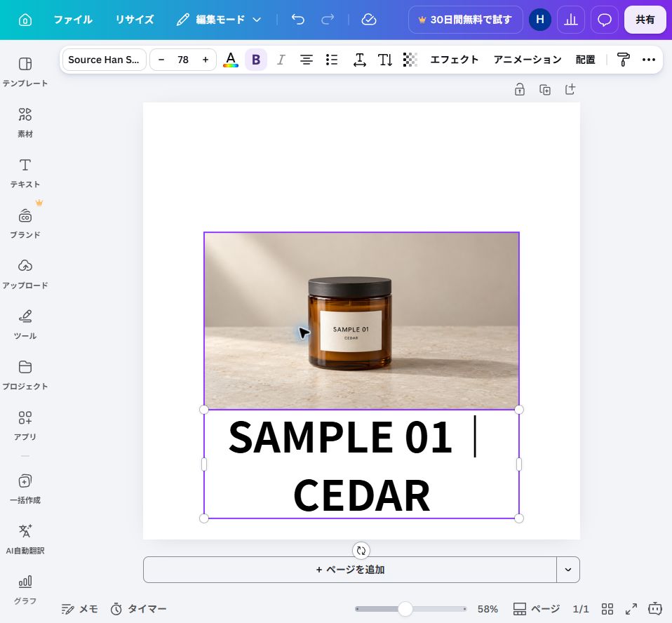Expand the 編集モード dropdown
Screen dimensions: 672x623
tap(219, 20)
